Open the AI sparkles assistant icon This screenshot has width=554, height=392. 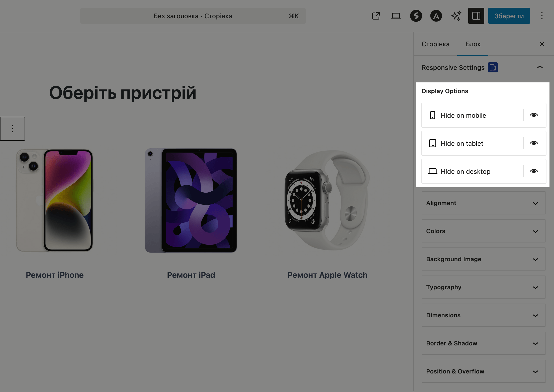pos(456,16)
